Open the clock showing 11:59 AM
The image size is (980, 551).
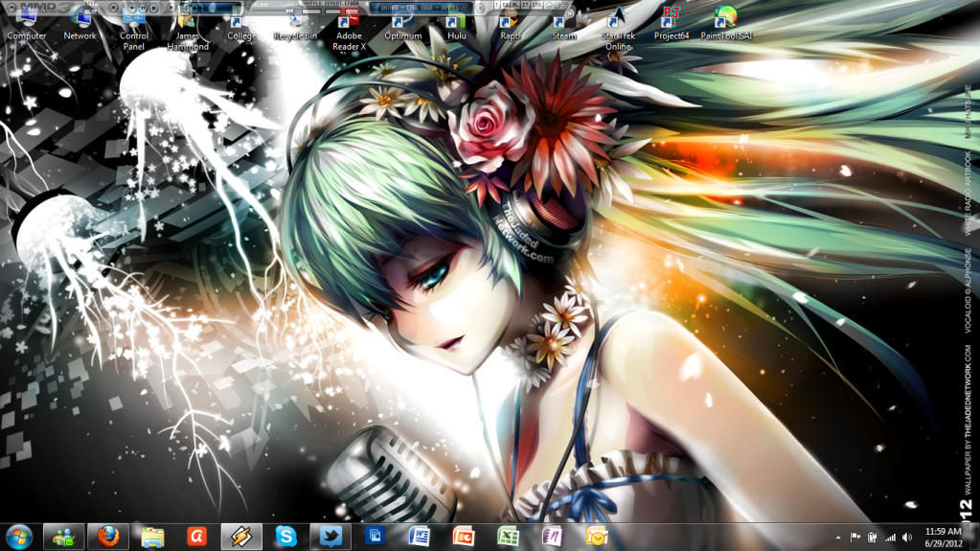tap(944, 538)
